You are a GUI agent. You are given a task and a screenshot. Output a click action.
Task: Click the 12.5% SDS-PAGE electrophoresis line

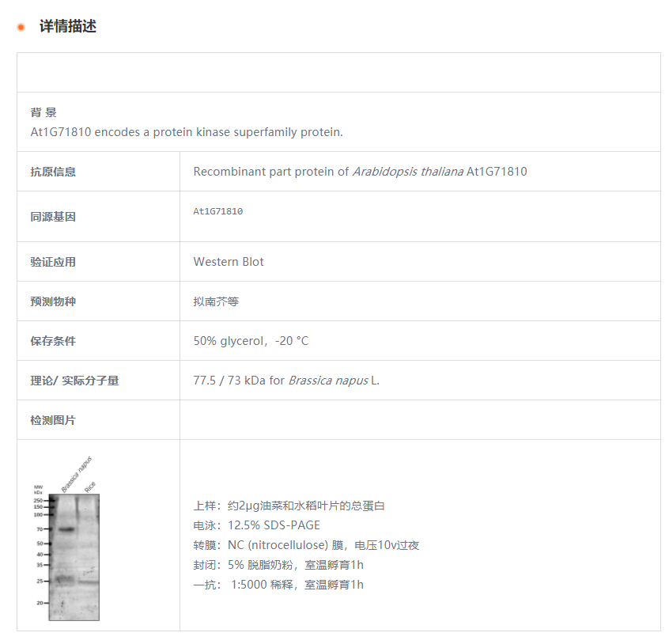(256, 525)
